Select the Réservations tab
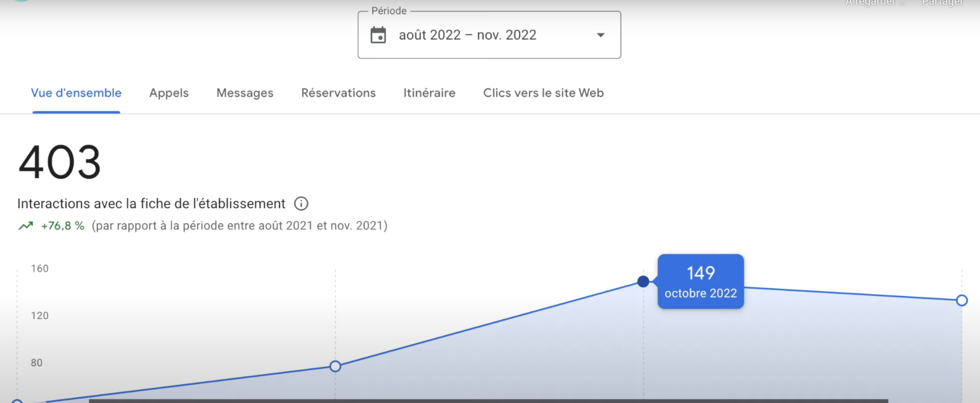This screenshot has width=980, height=403. tap(338, 93)
